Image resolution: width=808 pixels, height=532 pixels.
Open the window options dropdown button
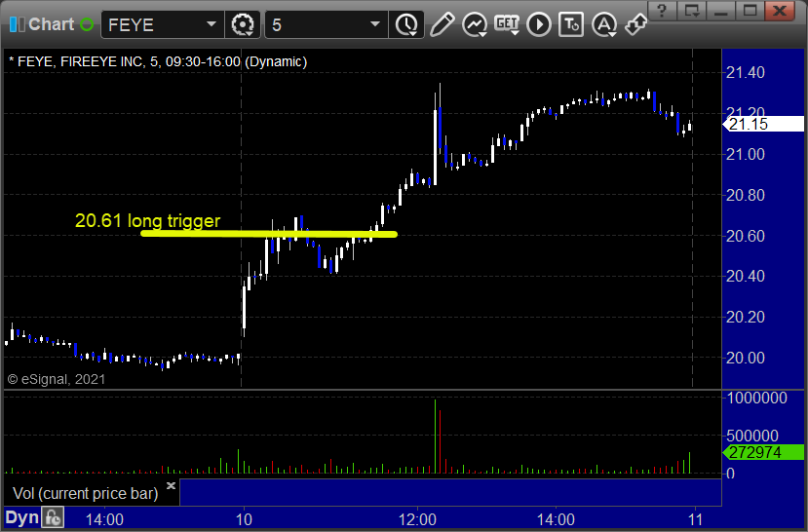692,11
